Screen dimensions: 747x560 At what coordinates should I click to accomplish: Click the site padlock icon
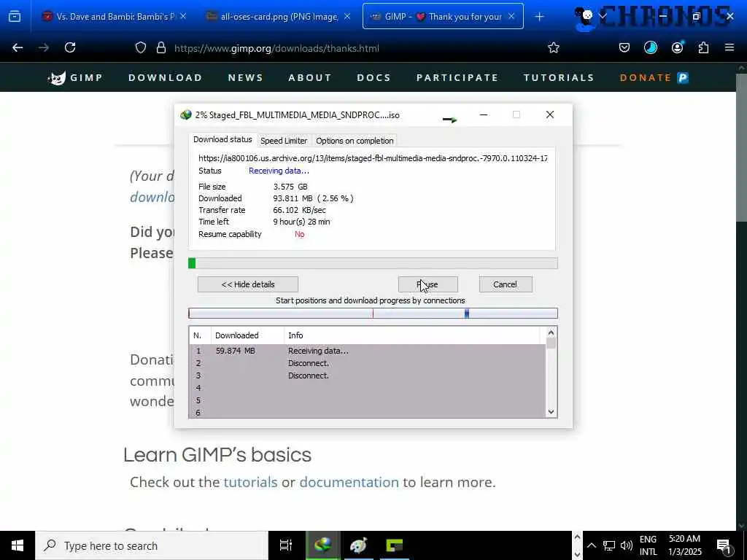[x=161, y=47]
